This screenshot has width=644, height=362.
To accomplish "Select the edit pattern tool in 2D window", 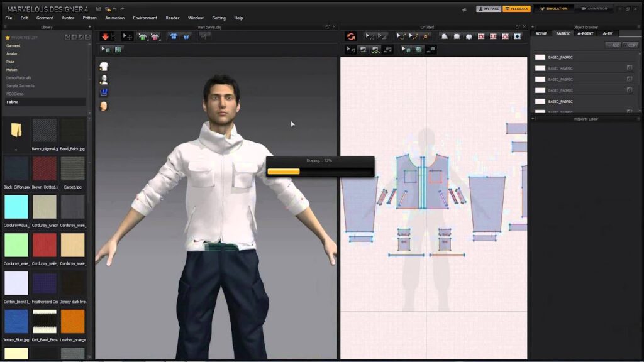I will point(380,36).
